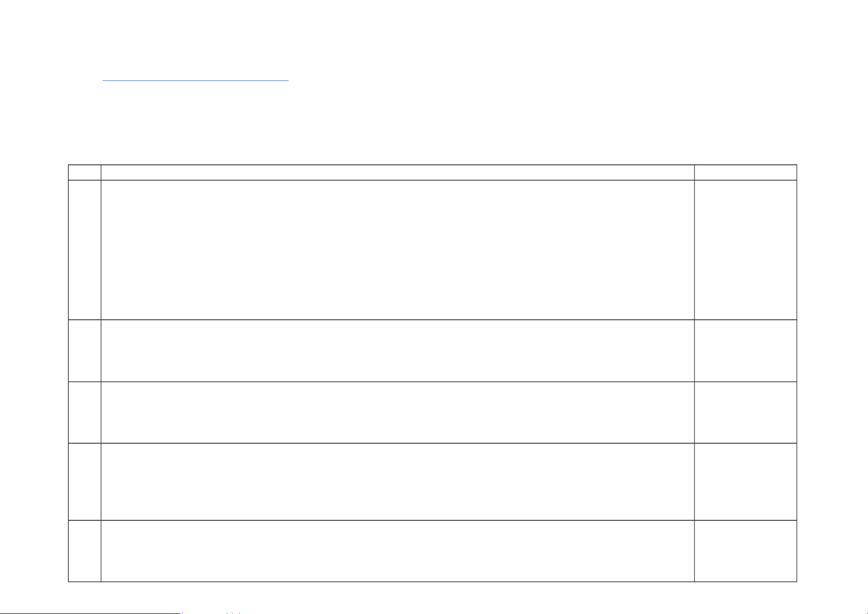Select the narrow left cell of the tallest row
This screenshot has height=614, width=868.
pyautogui.click(x=84, y=250)
